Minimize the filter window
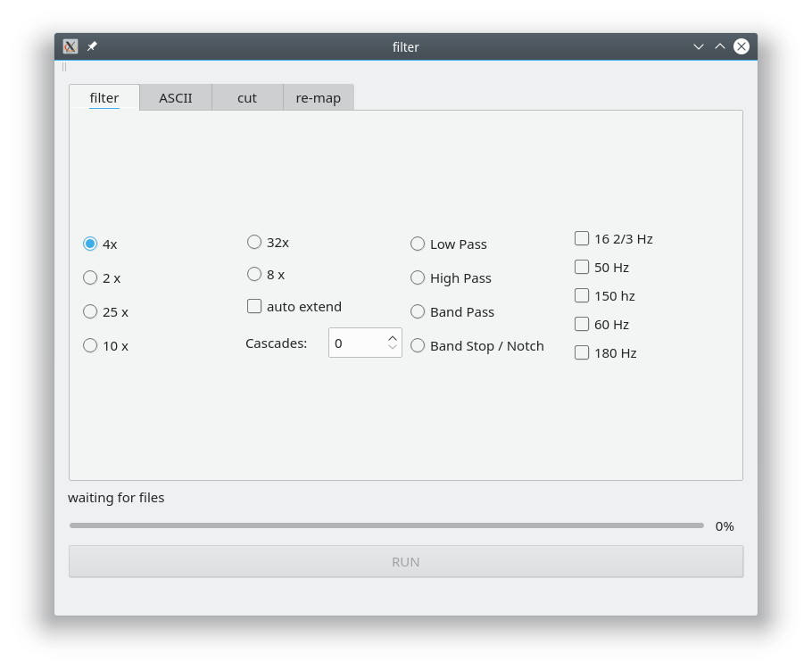This screenshot has width=812, height=670. [x=699, y=46]
